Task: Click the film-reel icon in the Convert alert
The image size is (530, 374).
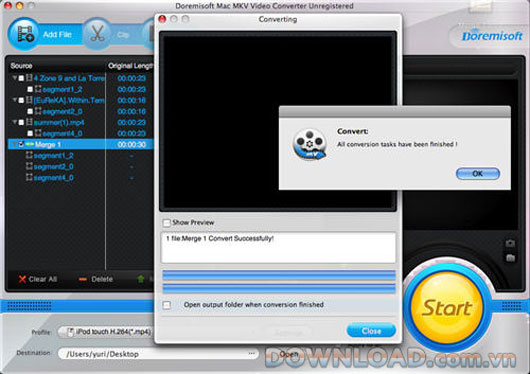Action: (309, 144)
